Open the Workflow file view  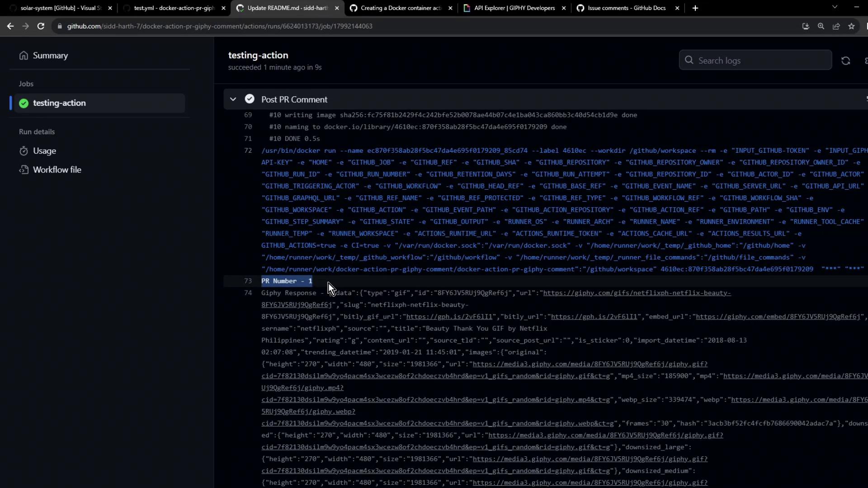pos(57,170)
